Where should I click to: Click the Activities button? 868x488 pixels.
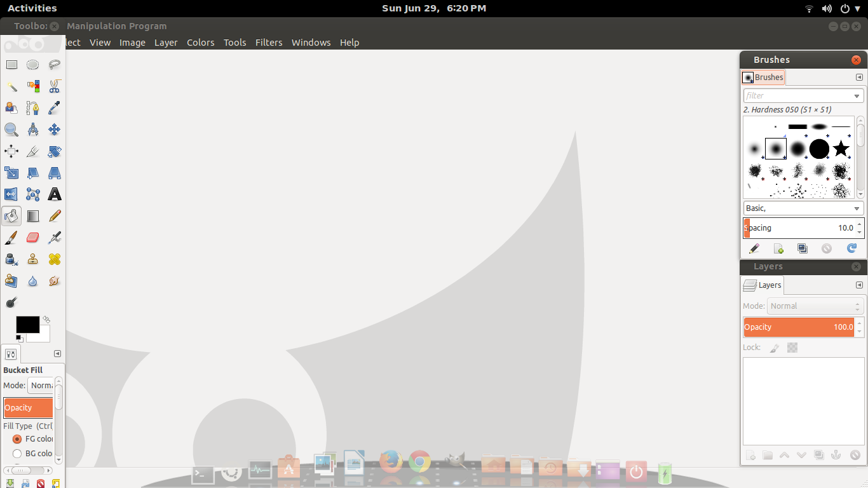(32, 8)
